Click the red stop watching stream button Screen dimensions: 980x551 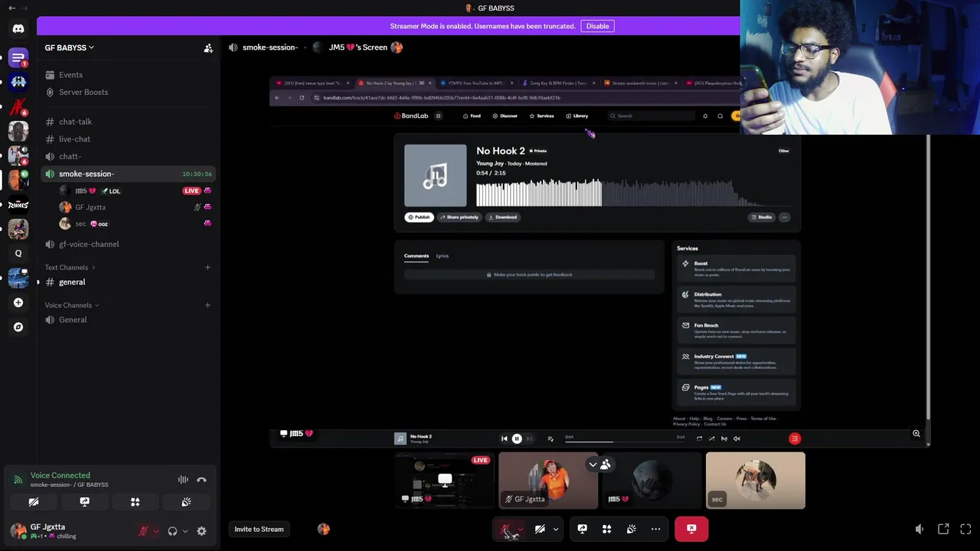[x=691, y=529]
